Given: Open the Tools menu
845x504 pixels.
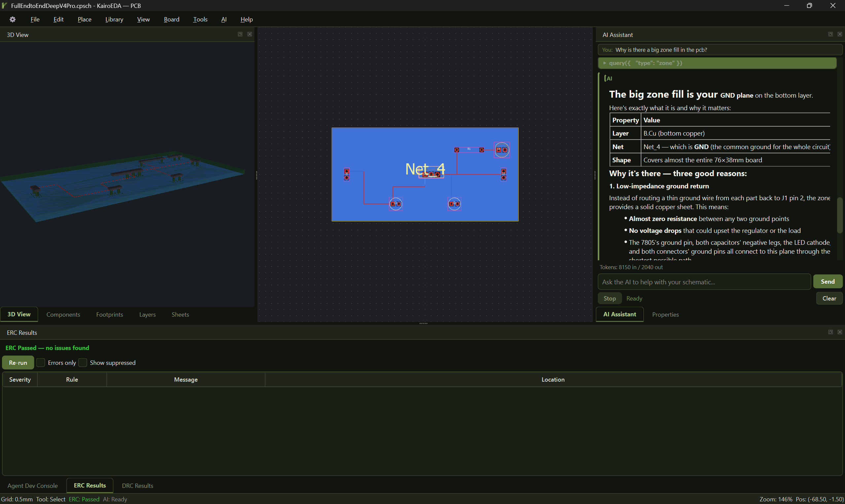Looking at the screenshot, I should click(200, 19).
